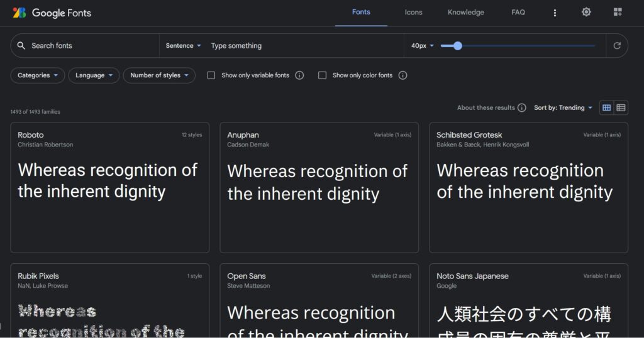644x338 pixels.
Task: Open info icon beside color fonts
Action: click(402, 75)
